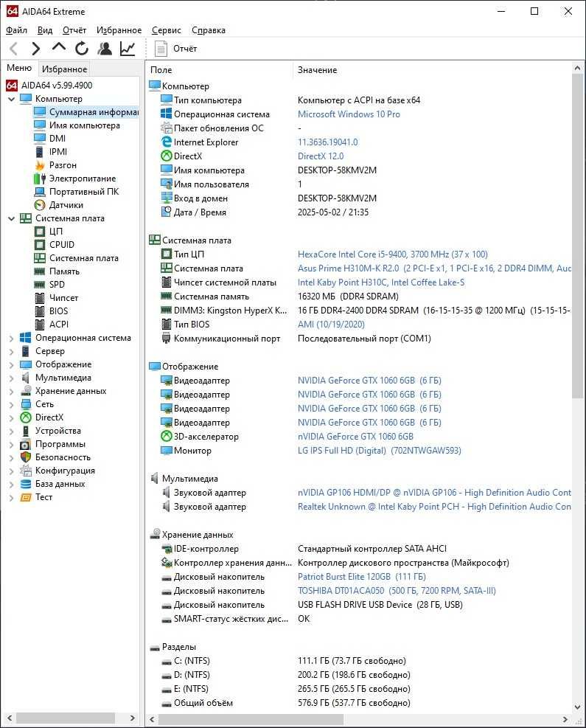Click the 3D-акселератор Xbox-style icon
586x728 pixels.
pos(166,437)
